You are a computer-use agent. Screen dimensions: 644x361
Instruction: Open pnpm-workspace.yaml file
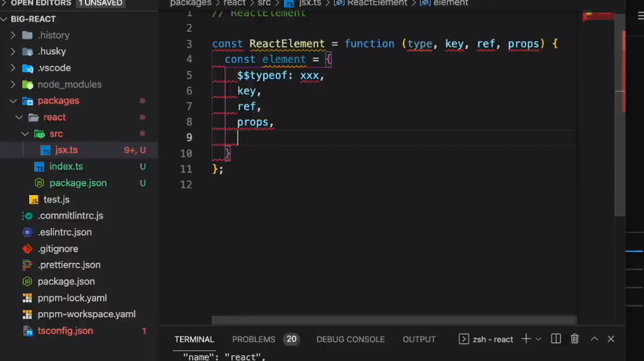tap(86, 314)
